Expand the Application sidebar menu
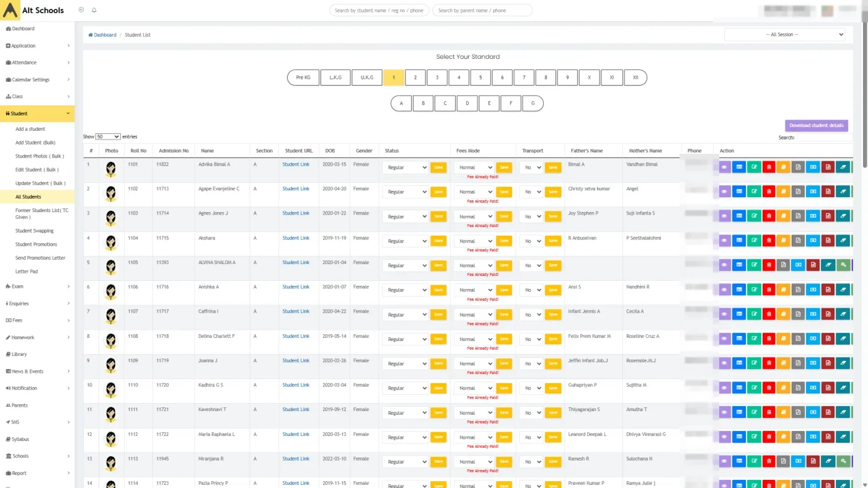Image resolution: width=868 pixels, height=488 pixels. pyautogui.click(x=37, y=46)
